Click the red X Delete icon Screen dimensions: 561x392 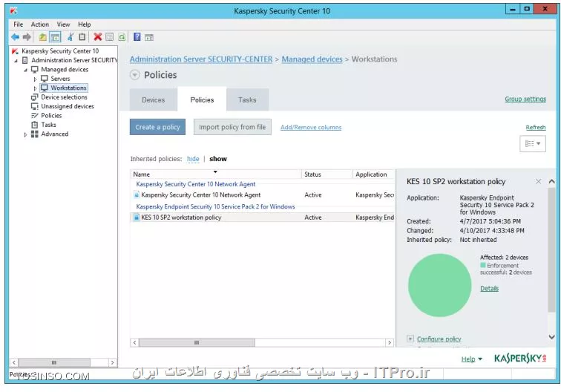[98, 37]
